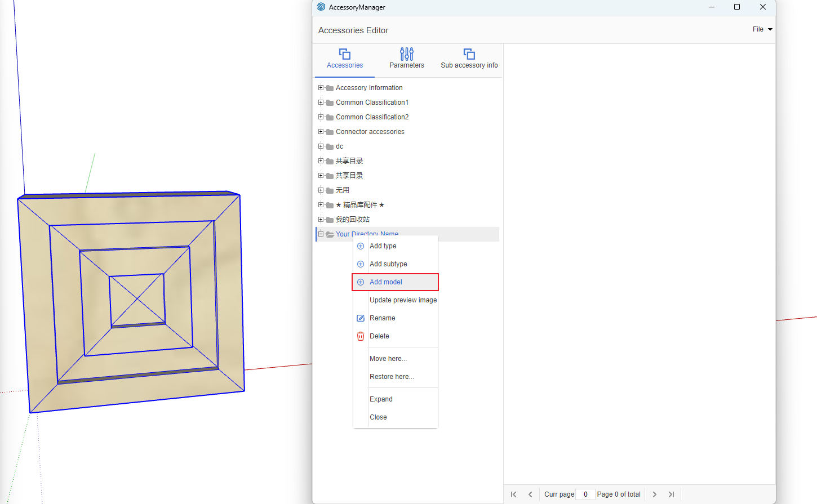The height and width of the screenshot is (504, 817).
Task: Collapse the Your Directory Name folder
Action: (321, 234)
